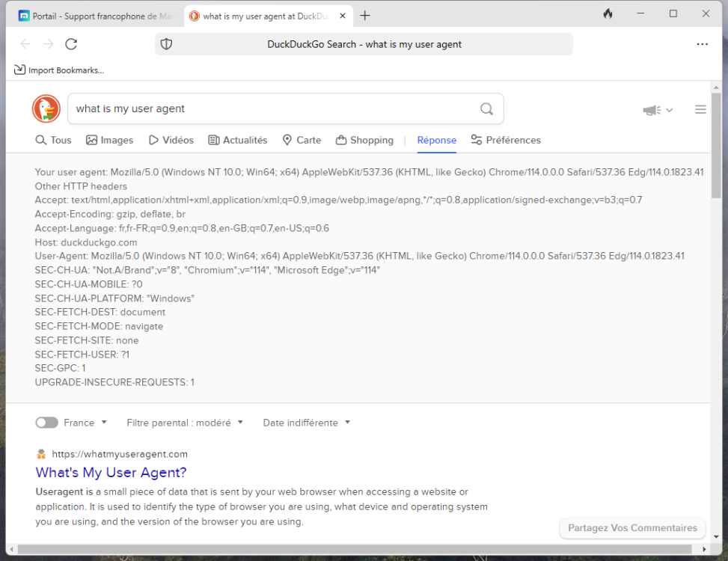Expand the France region dropdown
This screenshot has width=728, height=561.
(x=85, y=423)
